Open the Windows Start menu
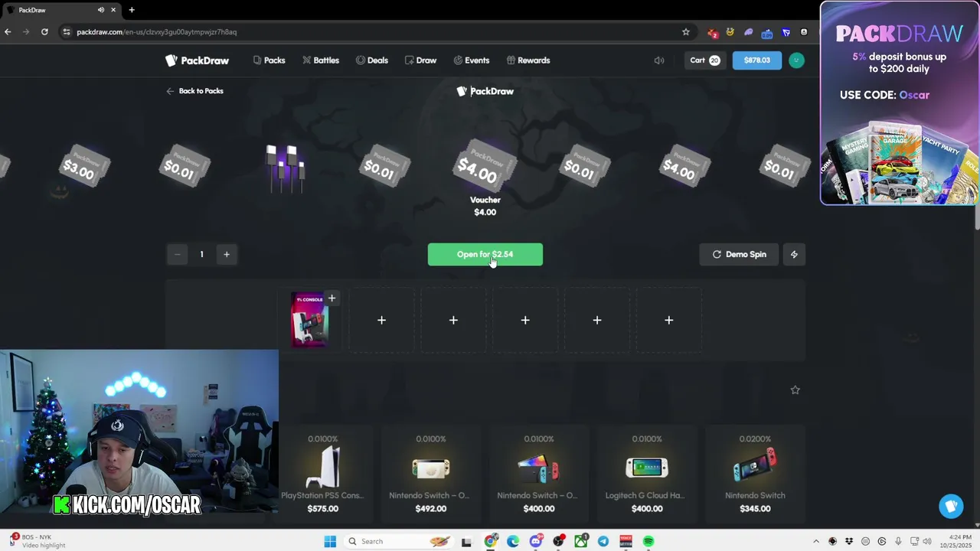The width and height of the screenshot is (980, 551). (330, 541)
